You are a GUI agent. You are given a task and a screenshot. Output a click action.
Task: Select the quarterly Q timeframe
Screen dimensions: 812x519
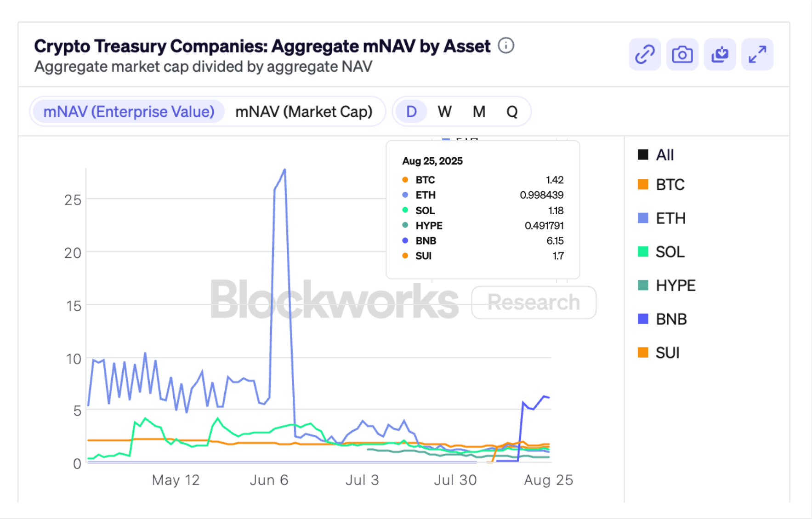511,111
